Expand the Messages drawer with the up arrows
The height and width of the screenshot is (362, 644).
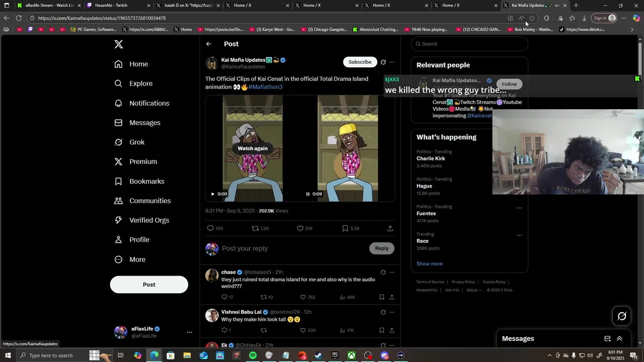(619, 339)
